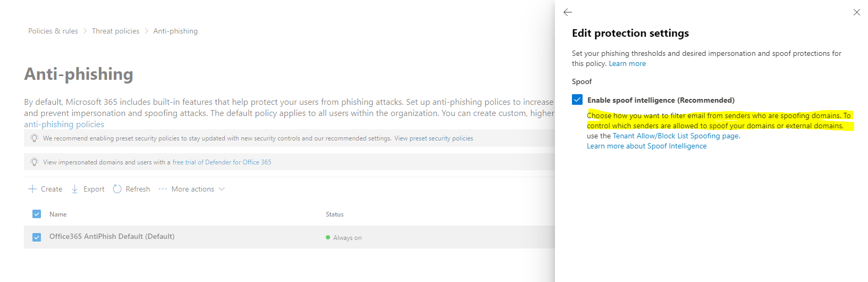
Task: Open Learn more about Spoof Intelligence link
Action: click(647, 146)
